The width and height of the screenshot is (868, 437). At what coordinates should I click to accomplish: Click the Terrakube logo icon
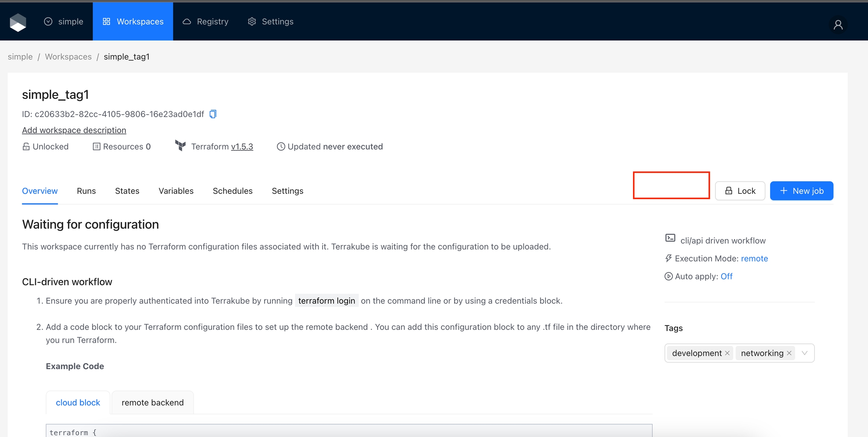point(18,22)
